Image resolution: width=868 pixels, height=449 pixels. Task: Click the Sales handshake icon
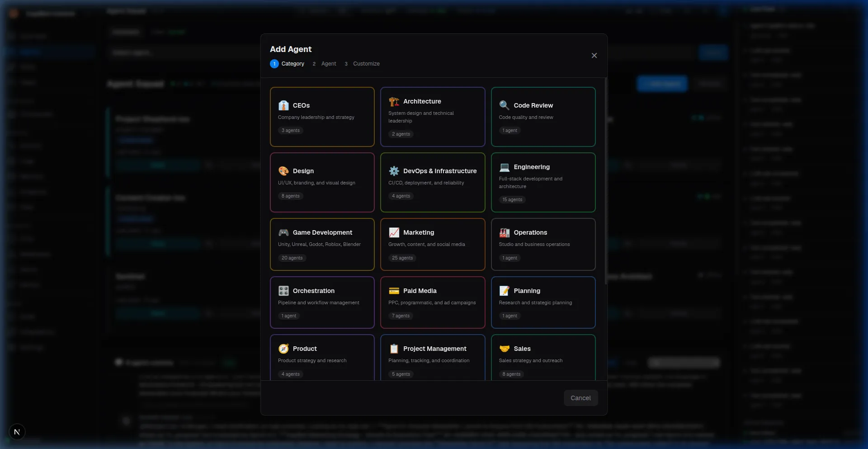(x=504, y=349)
